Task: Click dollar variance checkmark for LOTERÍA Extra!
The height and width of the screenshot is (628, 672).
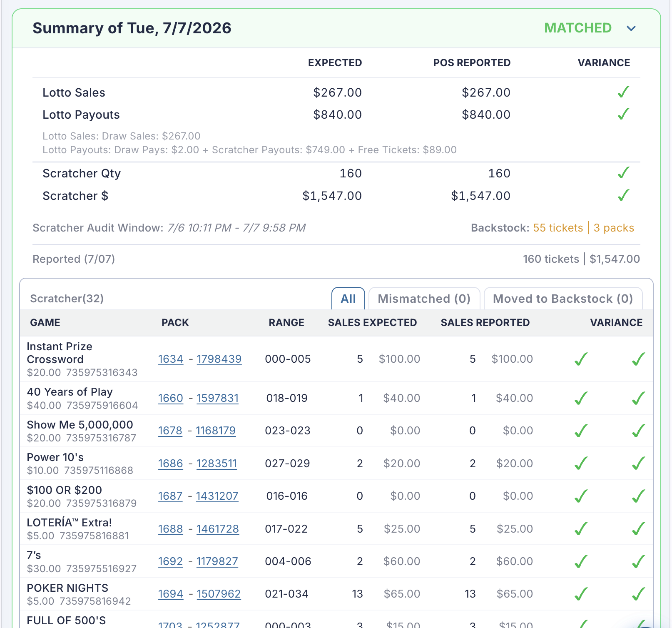Action: click(638, 528)
